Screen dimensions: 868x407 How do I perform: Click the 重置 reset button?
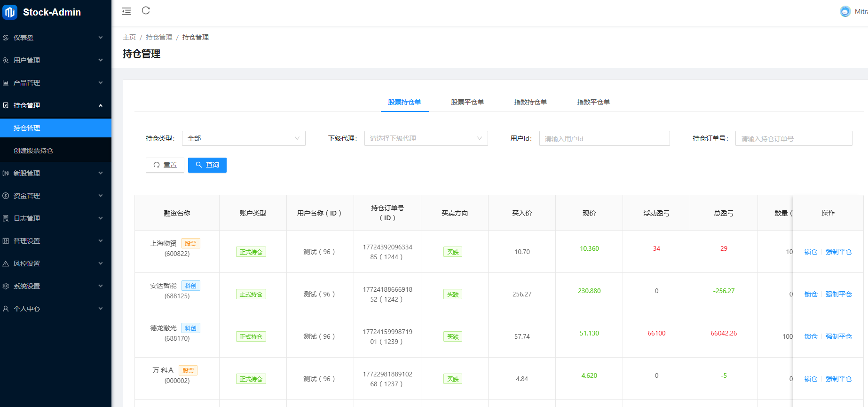click(165, 165)
